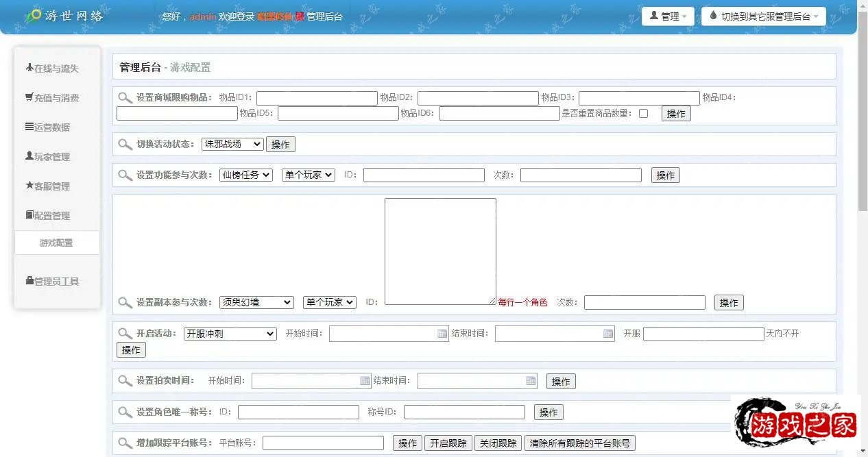Click magnifier icon beside 设置商城限购物品
The width and height of the screenshot is (868, 457).
(125, 98)
